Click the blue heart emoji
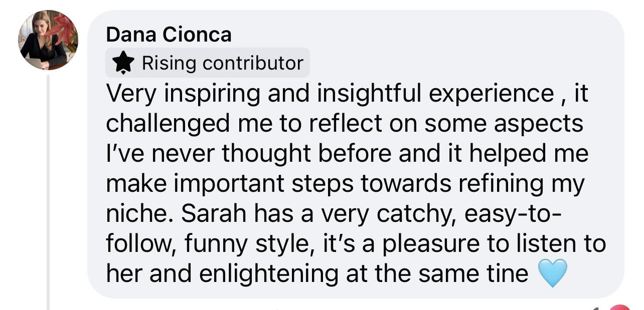This screenshot has height=310, width=644. pos(552,273)
